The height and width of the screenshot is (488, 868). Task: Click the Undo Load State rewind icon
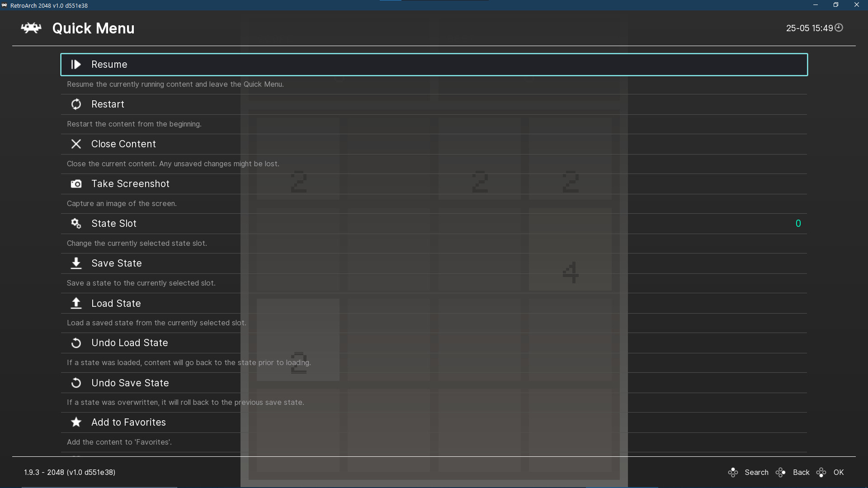point(76,343)
